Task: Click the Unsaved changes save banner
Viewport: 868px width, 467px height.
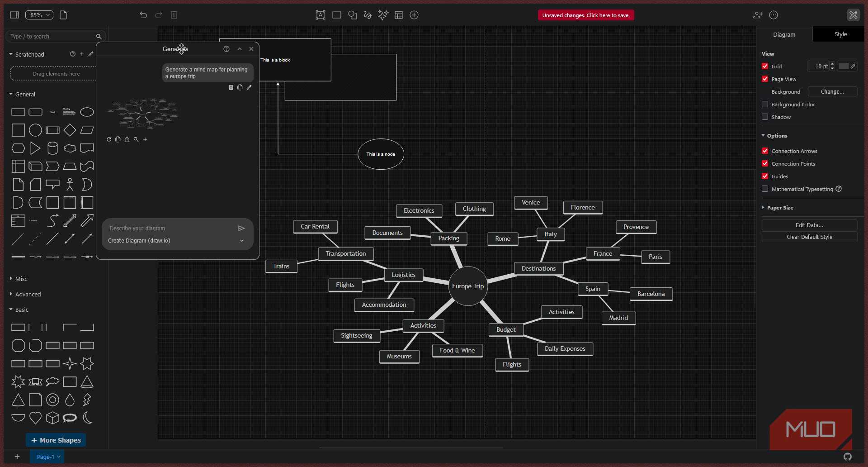Action: click(586, 15)
